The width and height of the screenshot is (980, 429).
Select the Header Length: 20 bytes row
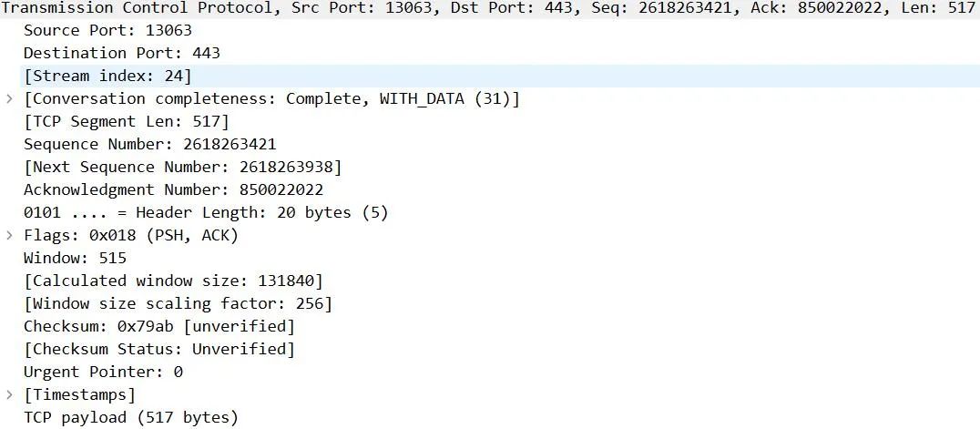point(206,212)
